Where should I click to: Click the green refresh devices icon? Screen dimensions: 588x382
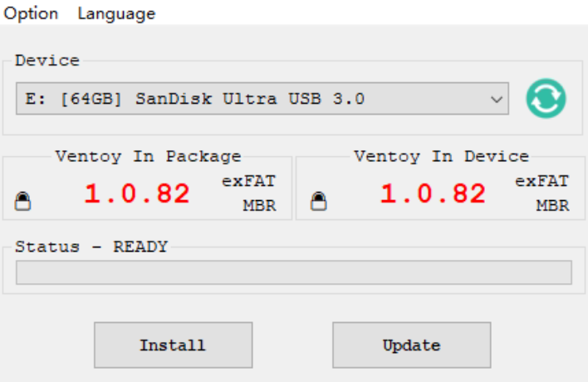(546, 99)
